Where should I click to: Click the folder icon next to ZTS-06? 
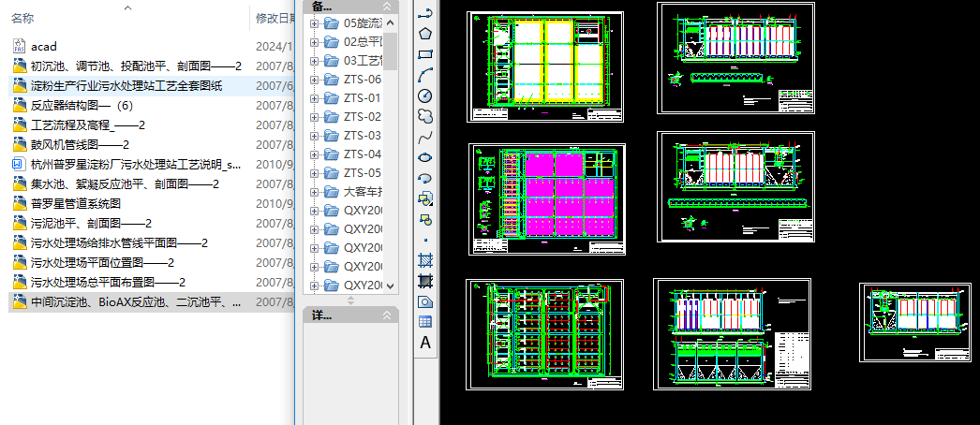[332, 80]
